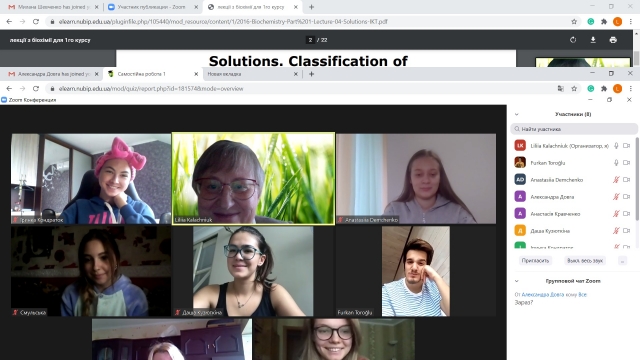Reload the quiz report page in front Chrome
640x360 pixels.
[36, 89]
